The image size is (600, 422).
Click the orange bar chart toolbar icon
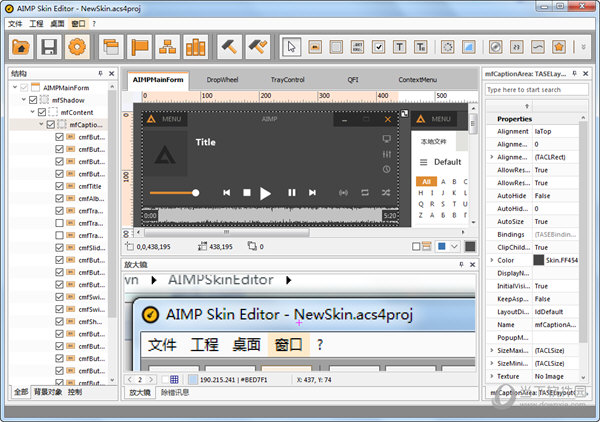[x=196, y=47]
